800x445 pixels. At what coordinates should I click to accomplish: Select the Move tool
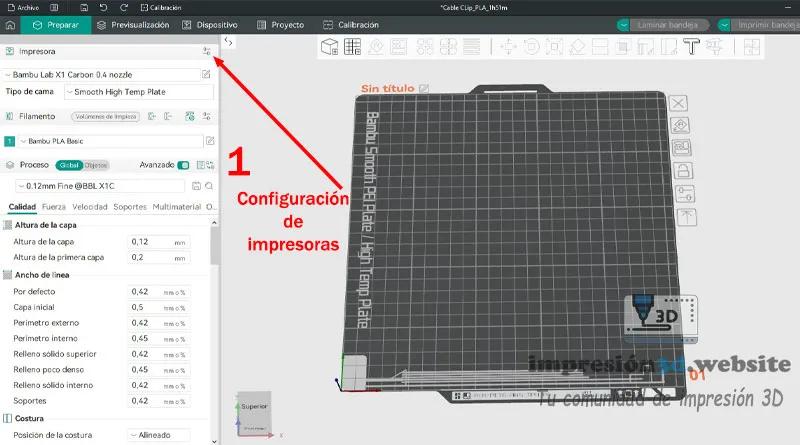(508, 46)
